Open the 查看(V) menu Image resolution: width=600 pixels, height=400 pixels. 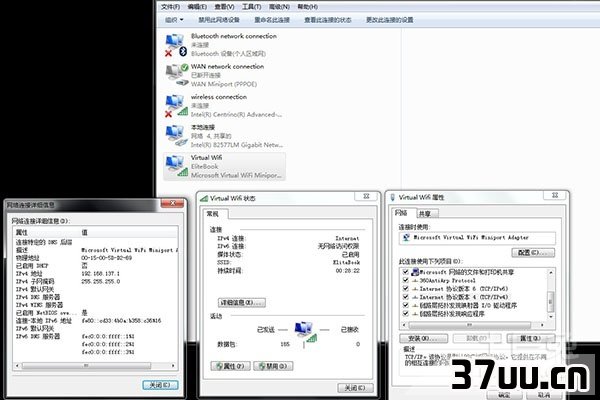[x=224, y=7]
